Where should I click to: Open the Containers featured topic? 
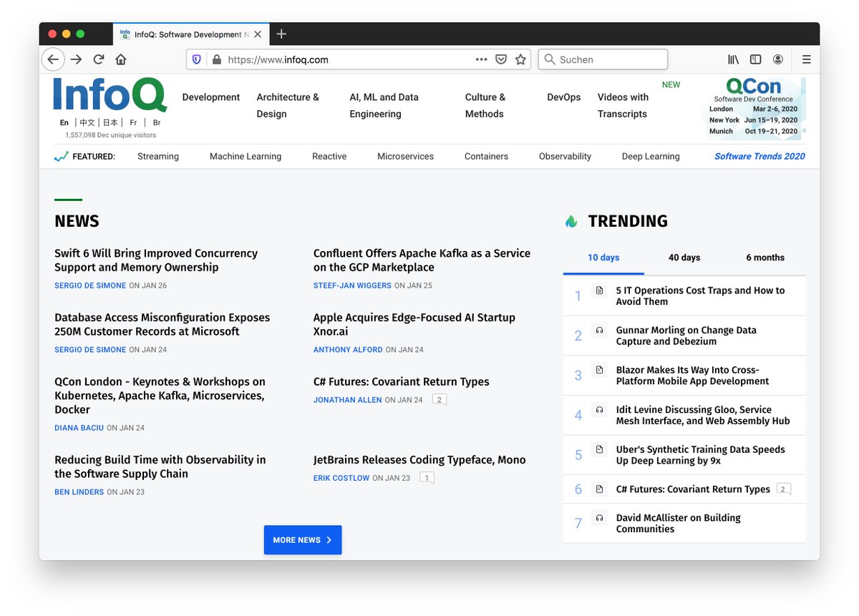pos(486,156)
